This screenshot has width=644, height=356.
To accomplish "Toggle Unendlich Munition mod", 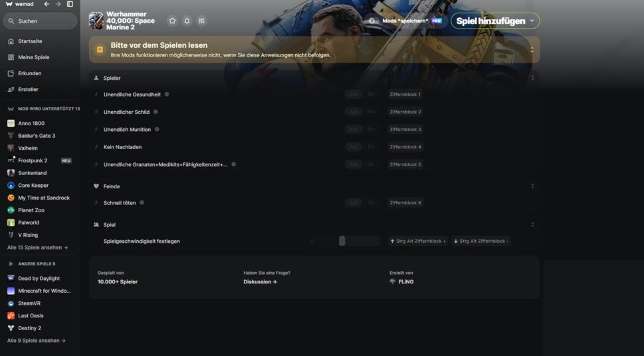I will (x=362, y=129).
